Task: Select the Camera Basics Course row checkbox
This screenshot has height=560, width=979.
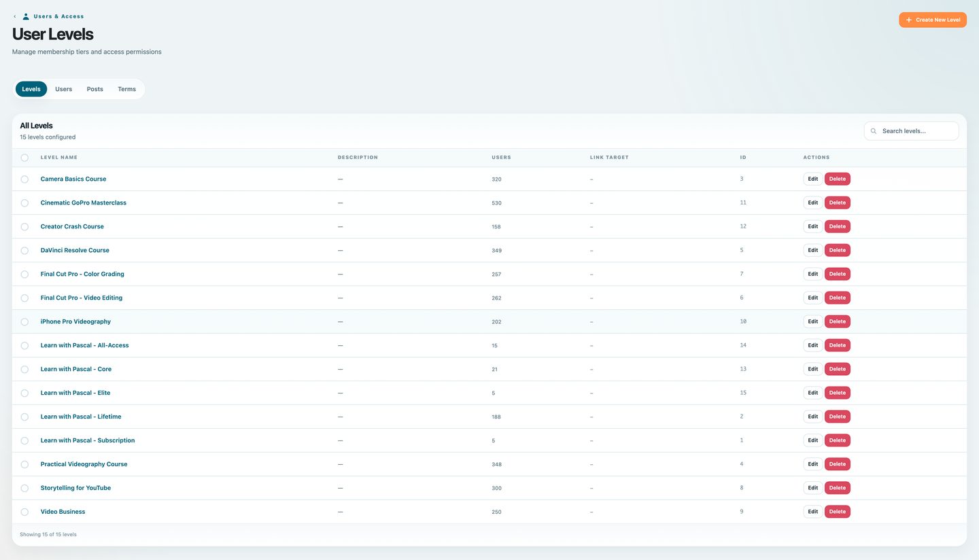Action: click(24, 179)
